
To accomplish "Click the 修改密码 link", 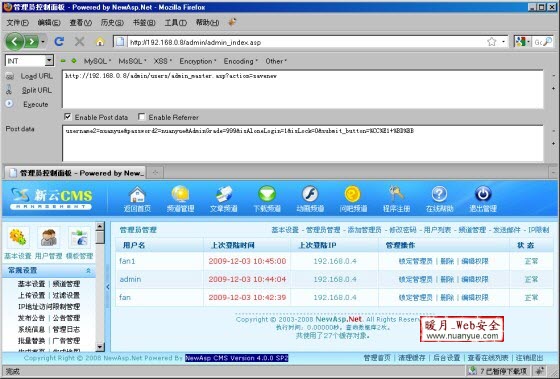I will coord(402,230).
